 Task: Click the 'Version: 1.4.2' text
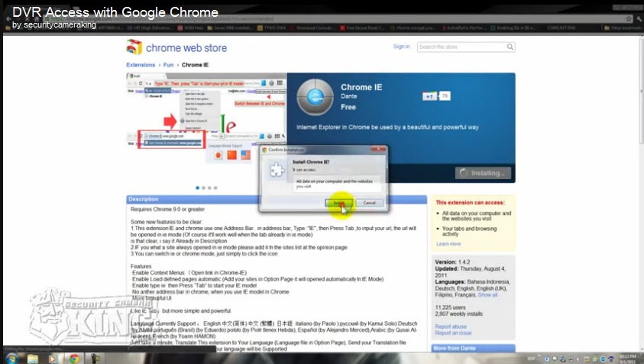[x=452, y=262]
